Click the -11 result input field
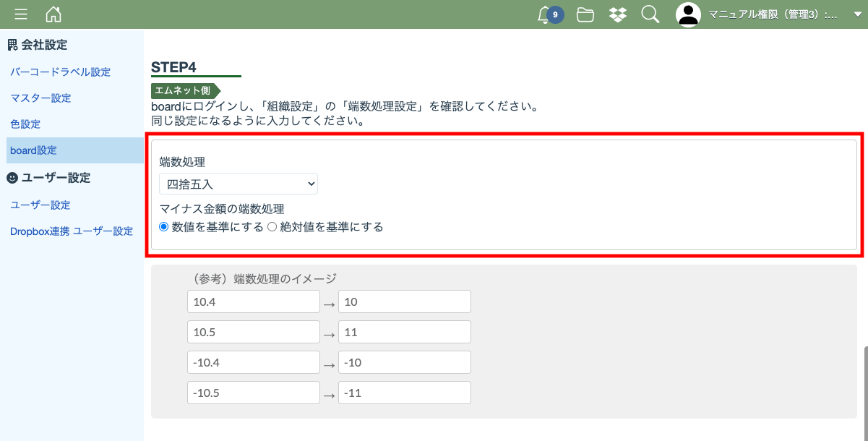The height and width of the screenshot is (441, 868). (x=404, y=393)
